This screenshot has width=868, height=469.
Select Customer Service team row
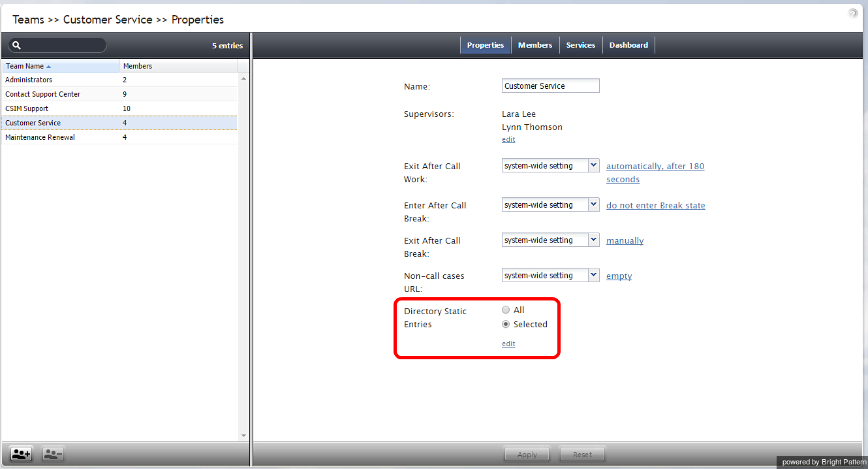point(119,123)
